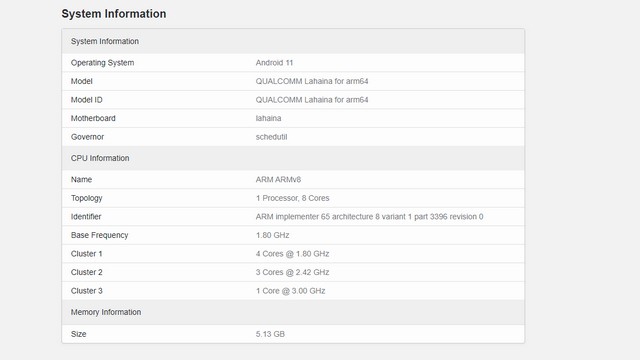Select the 'ARM implementer 65 architecture' identifier value
640x360 pixels.
(369, 217)
